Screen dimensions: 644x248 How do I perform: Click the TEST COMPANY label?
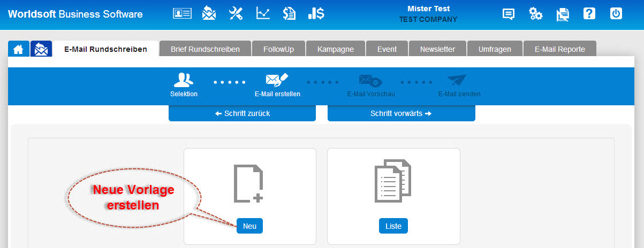tap(428, 19)
